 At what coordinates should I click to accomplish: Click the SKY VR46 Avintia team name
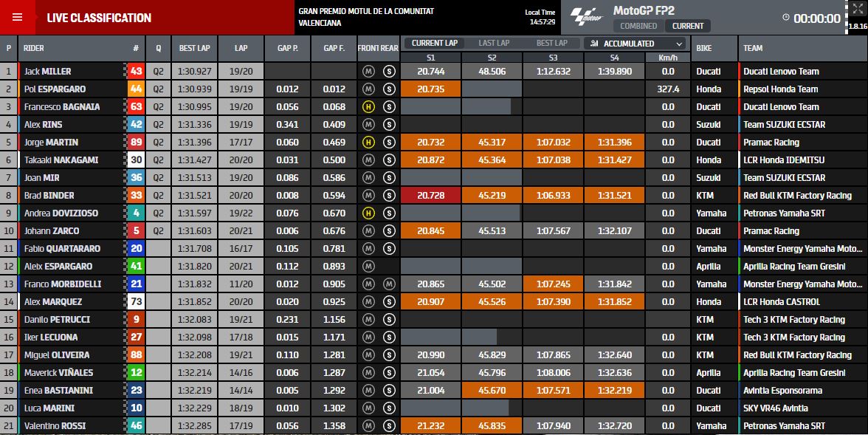(x=776, y=408)
